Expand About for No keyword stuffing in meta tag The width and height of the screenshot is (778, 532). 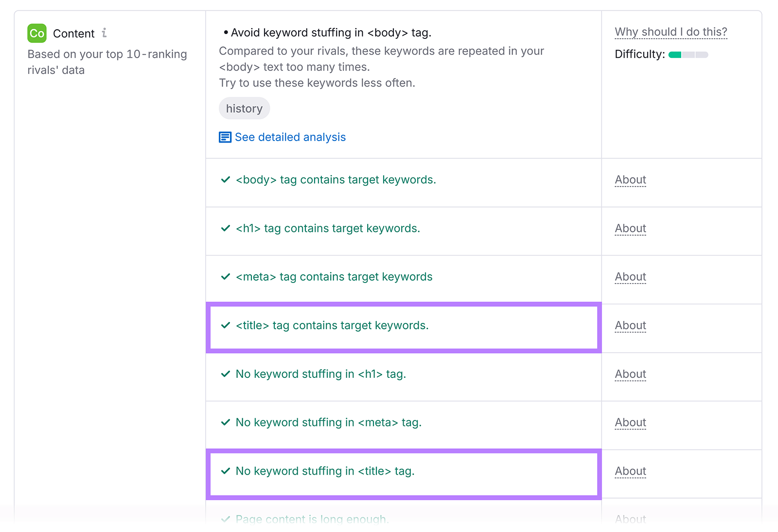630,422
